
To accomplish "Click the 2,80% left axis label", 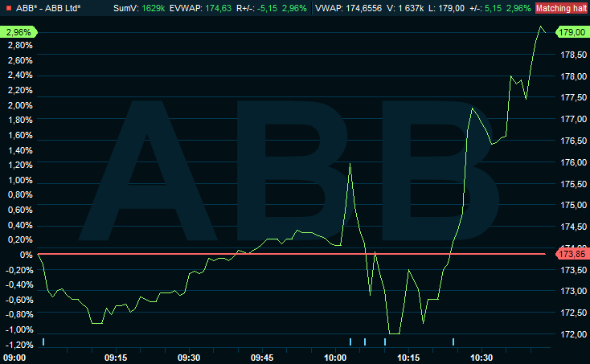I will [20, 46].
